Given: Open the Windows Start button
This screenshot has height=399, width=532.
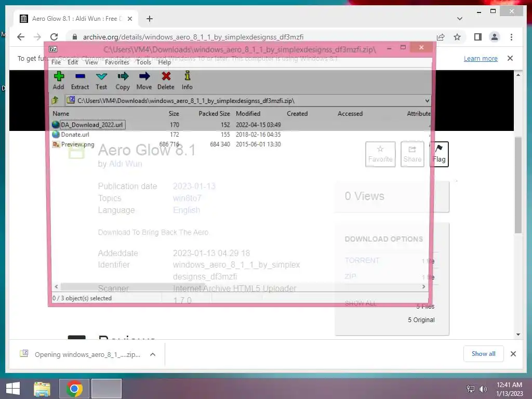Looking at the screenshot, I should click(x=13, y=389).
